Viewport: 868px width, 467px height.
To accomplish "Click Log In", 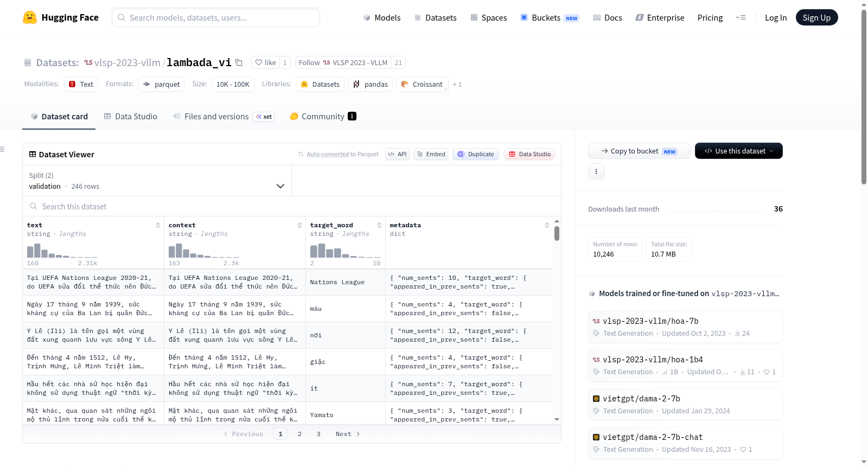I will tap(776, 17).
